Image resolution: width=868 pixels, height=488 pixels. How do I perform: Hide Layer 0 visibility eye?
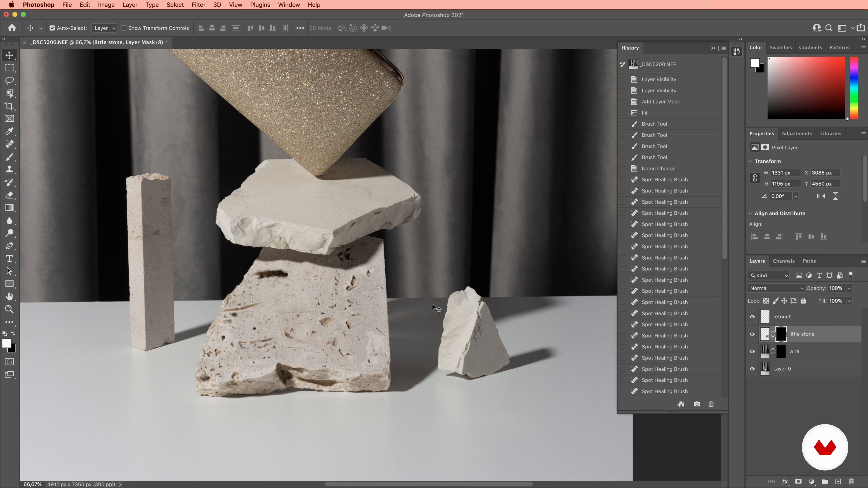tap(752, 369)
